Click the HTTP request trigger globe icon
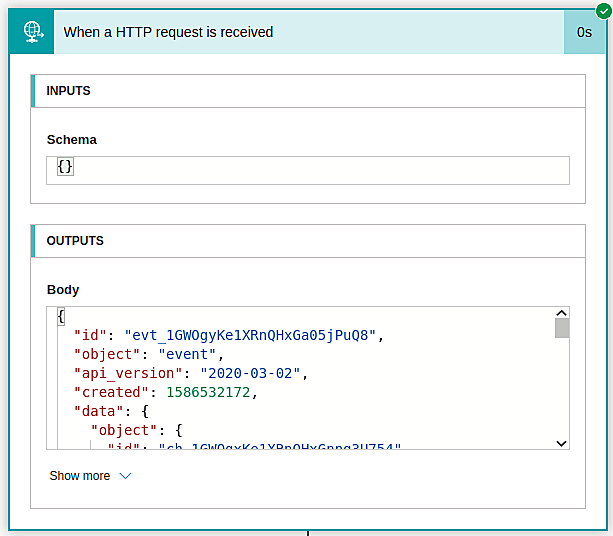Screen dimensions: 613x536 click(33, 31)
